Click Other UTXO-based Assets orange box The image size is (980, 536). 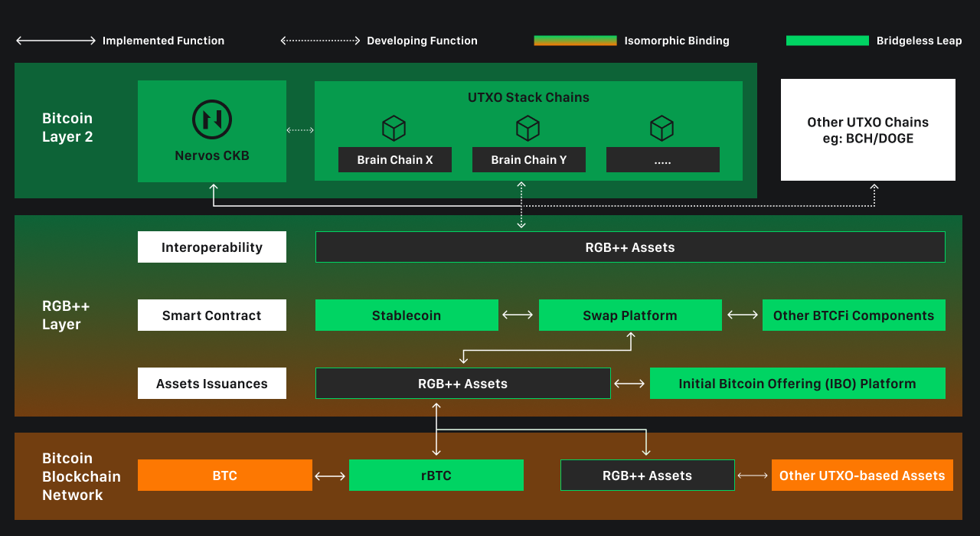[862, 476]
